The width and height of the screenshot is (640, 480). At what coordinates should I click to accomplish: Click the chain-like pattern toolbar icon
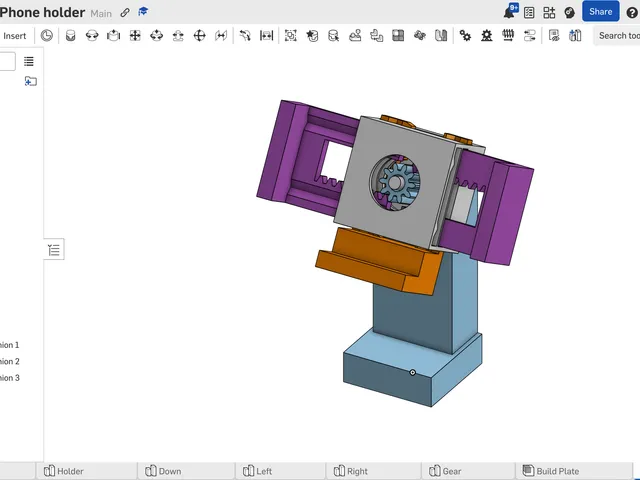pyautogui.click(x=420, y=36)
